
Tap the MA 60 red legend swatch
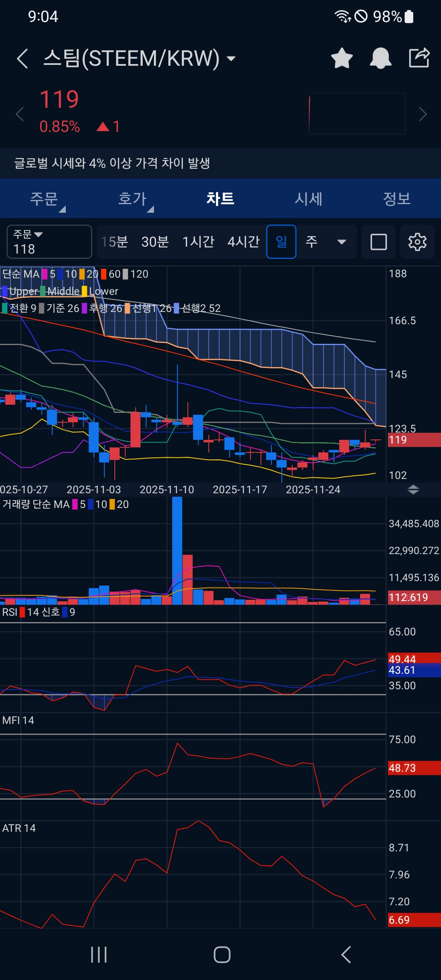(x=104, y=274)
